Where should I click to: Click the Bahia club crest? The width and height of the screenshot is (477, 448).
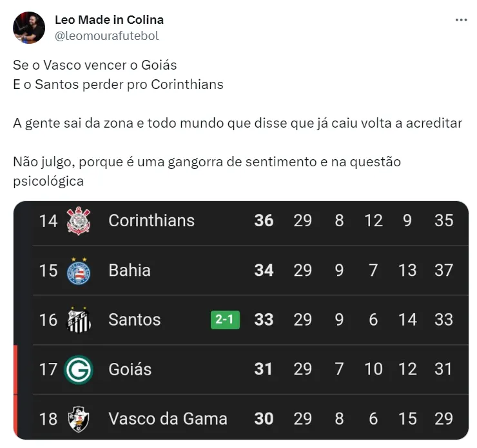tap(79, 271)
